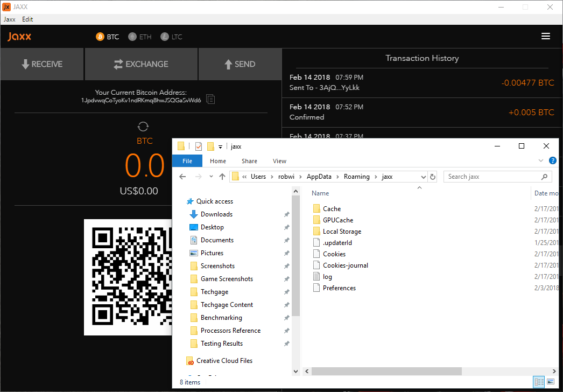Select the Cache folder

tap(332, 209)
